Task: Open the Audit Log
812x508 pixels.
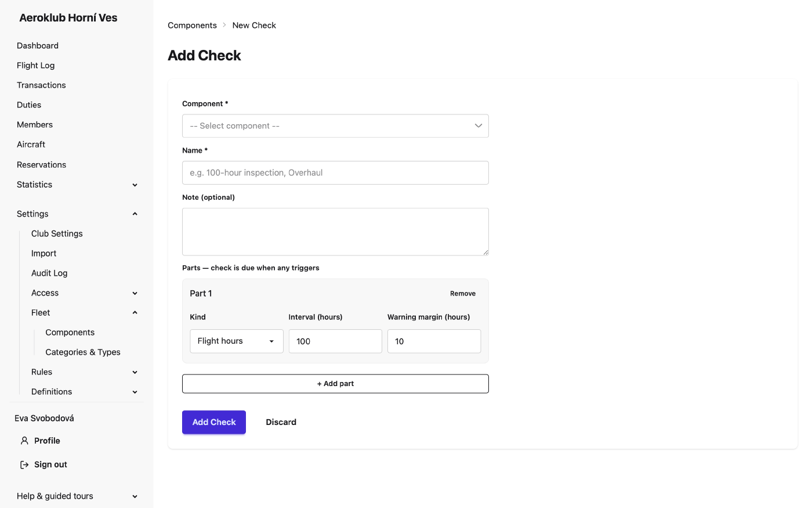Action: (x=49, y=273)
